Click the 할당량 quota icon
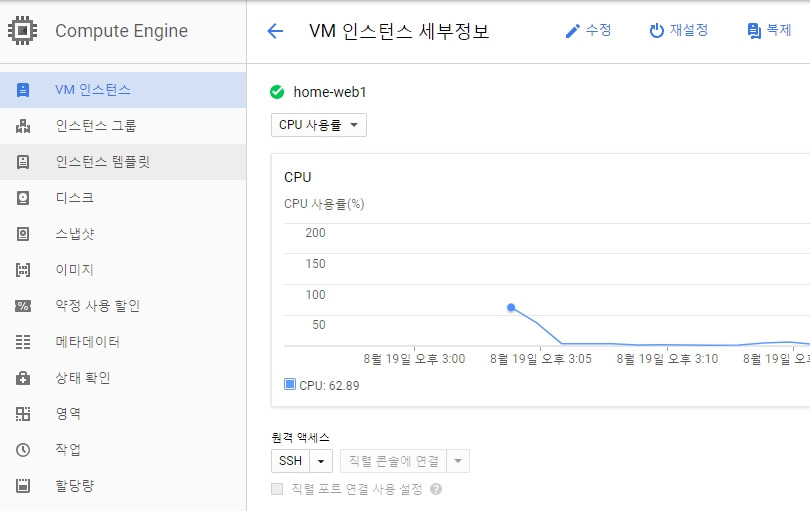Image resolution: width=810 pixels, height=511 pixels. [23, 486]
